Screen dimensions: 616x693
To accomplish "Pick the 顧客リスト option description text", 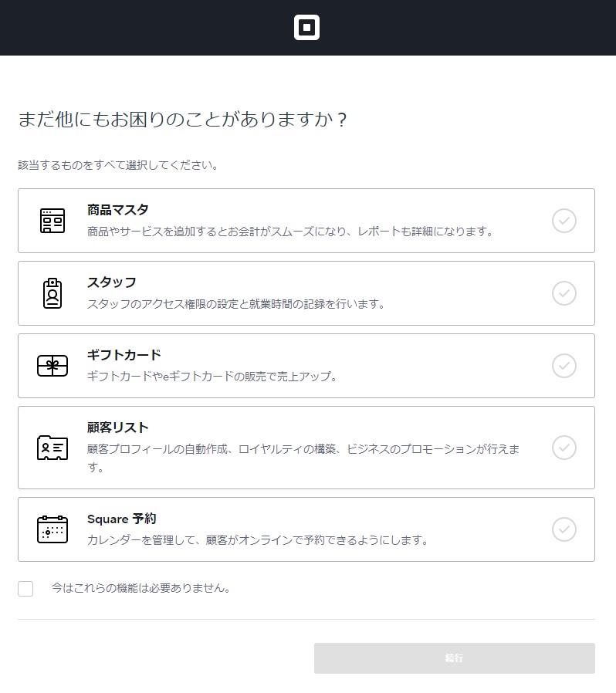I will pyautogui.click(x=303, y=449).
